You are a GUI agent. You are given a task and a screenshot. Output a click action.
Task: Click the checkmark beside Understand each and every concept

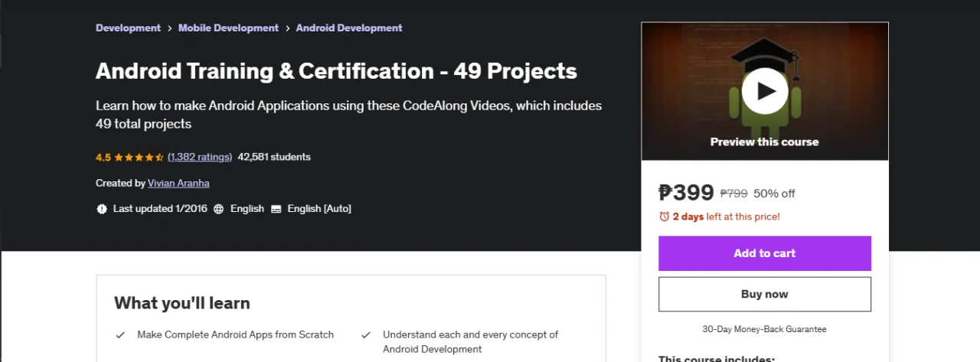[x=366, y=335]
